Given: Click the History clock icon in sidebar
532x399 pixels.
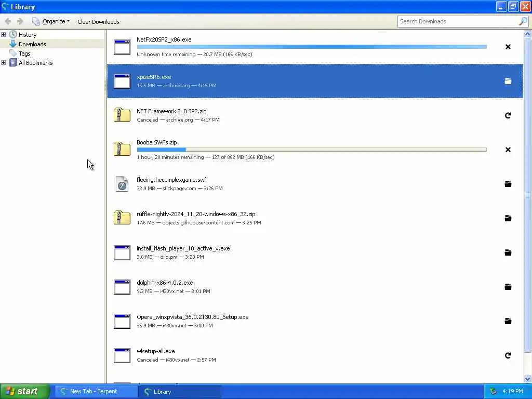Looking at the screenshot, I should pos(13,34).
